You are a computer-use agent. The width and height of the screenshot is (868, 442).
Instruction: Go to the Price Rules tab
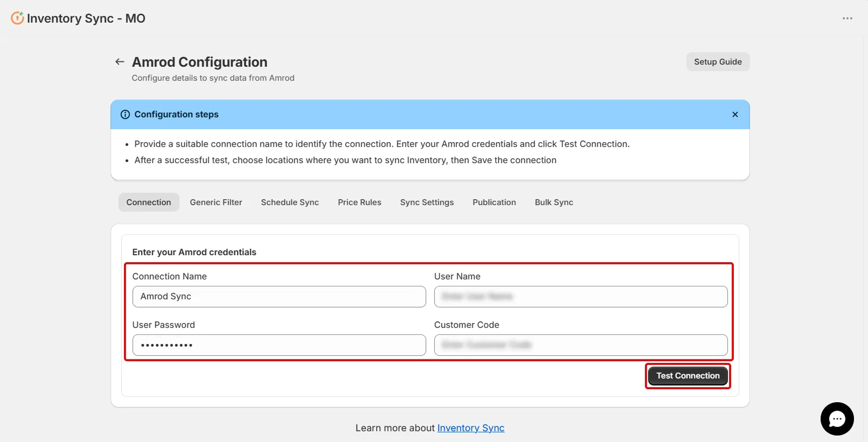(359, 202)
